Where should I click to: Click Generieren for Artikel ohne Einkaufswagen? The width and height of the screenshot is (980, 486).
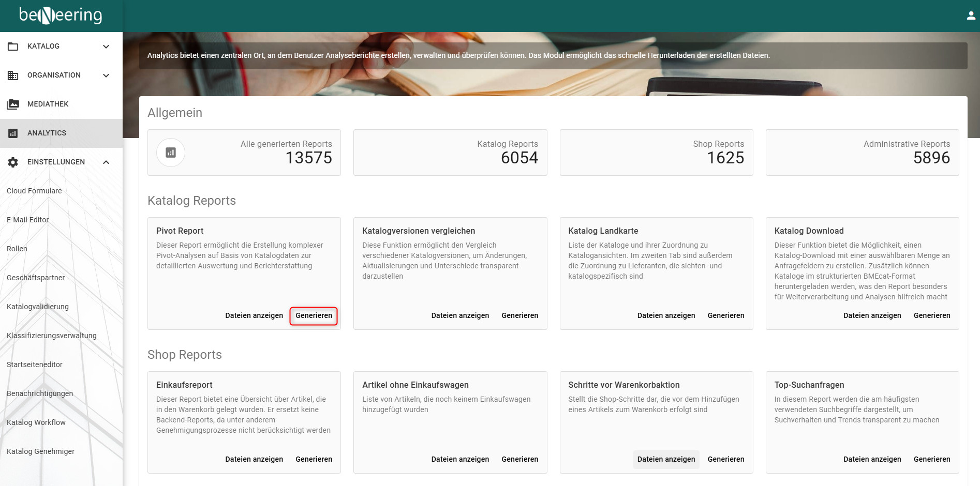pyautogui.click(x=519, y=460)
